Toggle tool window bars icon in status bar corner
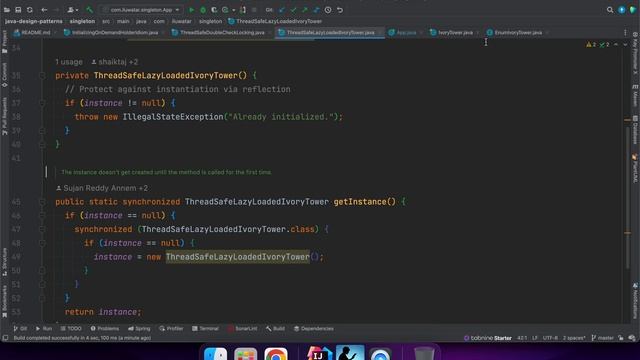This screenshot has height=360, width=640. (x=5, y=338)
